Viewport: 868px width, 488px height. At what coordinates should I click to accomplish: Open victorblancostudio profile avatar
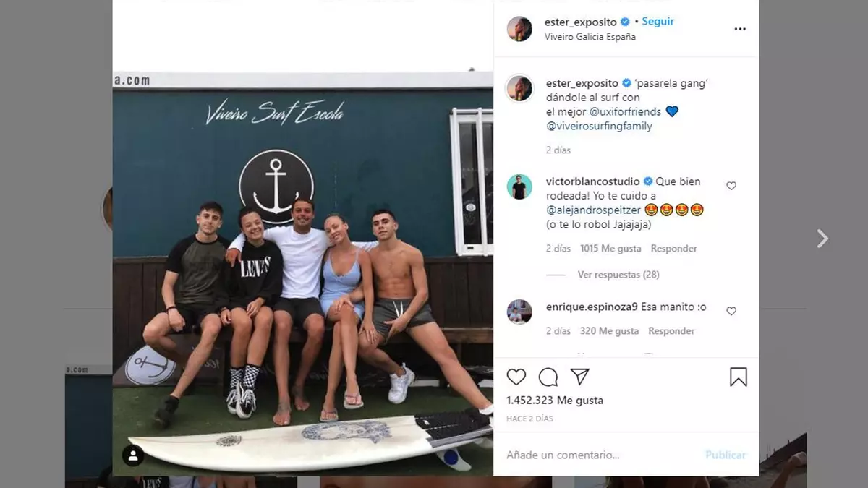[x=519, y=187]
